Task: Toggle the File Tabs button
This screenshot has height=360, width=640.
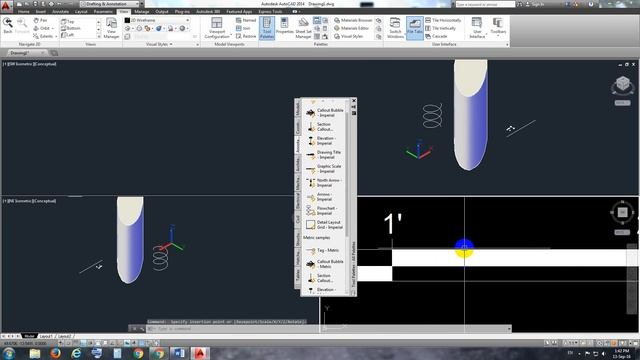Action: (415, 28)
